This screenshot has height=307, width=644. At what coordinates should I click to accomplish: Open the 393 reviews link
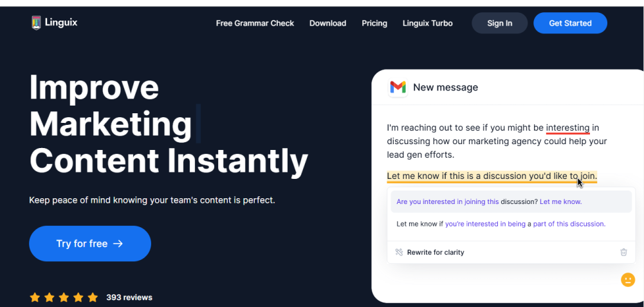tap(129, 297)
